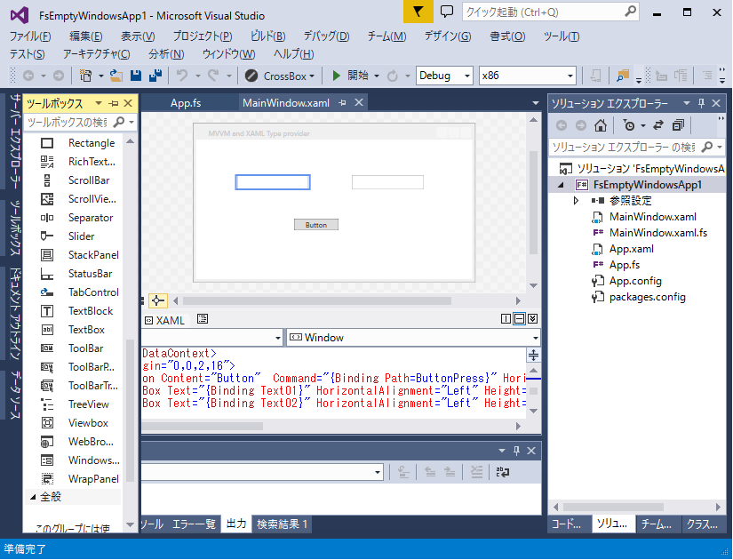Image resolution: width=733 pixels, height=560 pixels.
Task: Toggle auto-hide pin on the toolbox panel
Action: [x=115, y=103]
